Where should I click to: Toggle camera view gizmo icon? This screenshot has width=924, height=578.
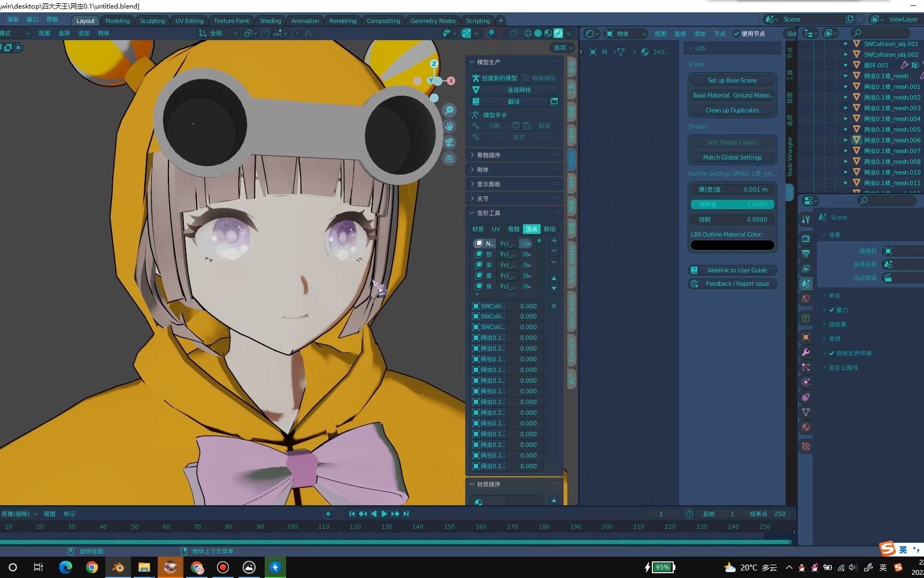[449, 142]
